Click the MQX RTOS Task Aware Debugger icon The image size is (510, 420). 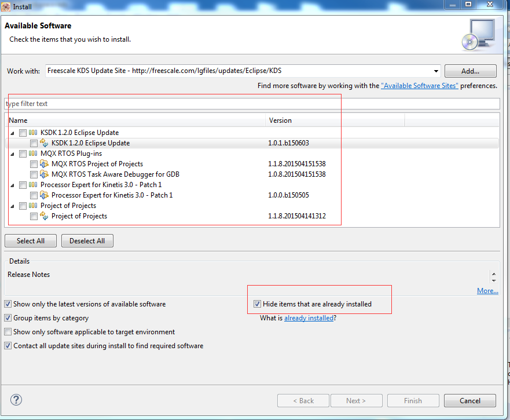(44, 174)
